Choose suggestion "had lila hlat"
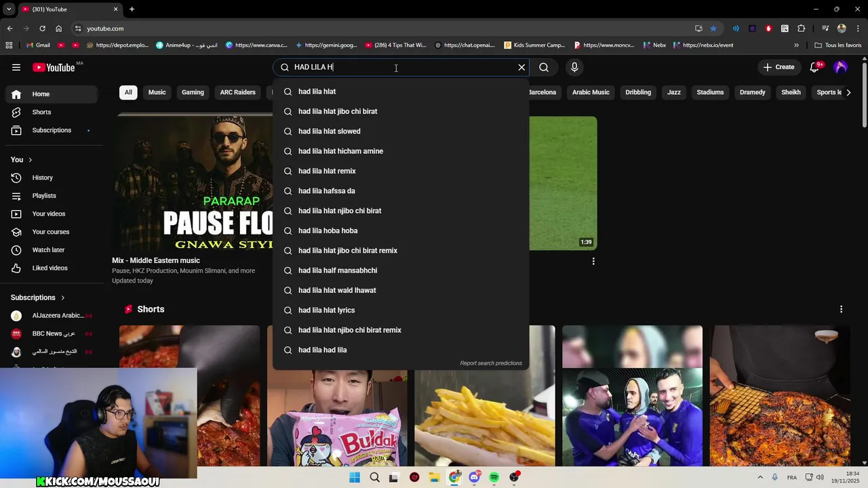Screen dimensions: 868x488 [x=401, y=91]
